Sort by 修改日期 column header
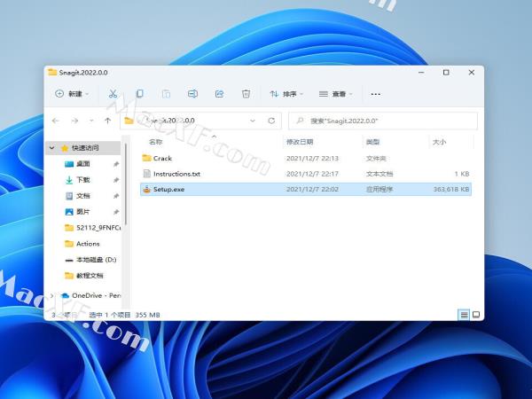Image resolution: width=532 pixels, height=399 pixels. tap(299, 142)
